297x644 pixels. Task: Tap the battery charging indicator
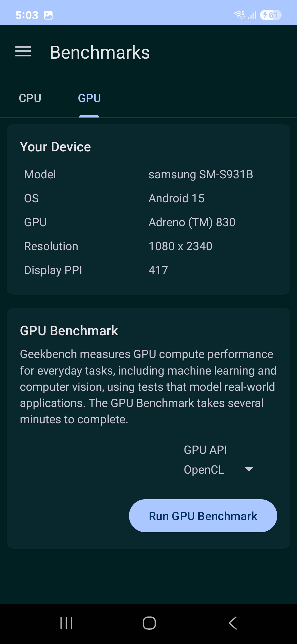[270, 15]
